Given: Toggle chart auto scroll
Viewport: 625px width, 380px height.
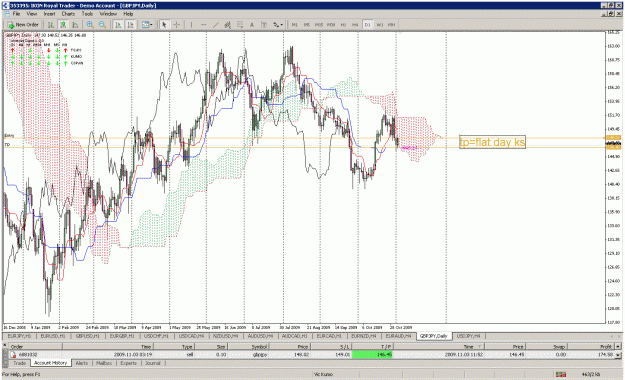Looking at the screenshot, I should (118, 25).
